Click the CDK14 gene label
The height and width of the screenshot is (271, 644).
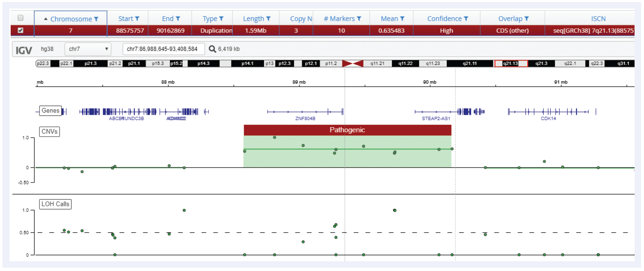pos(548,119)
